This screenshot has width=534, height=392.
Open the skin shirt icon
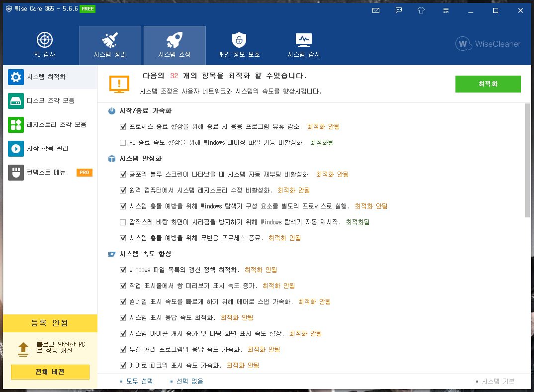(421, 10)
